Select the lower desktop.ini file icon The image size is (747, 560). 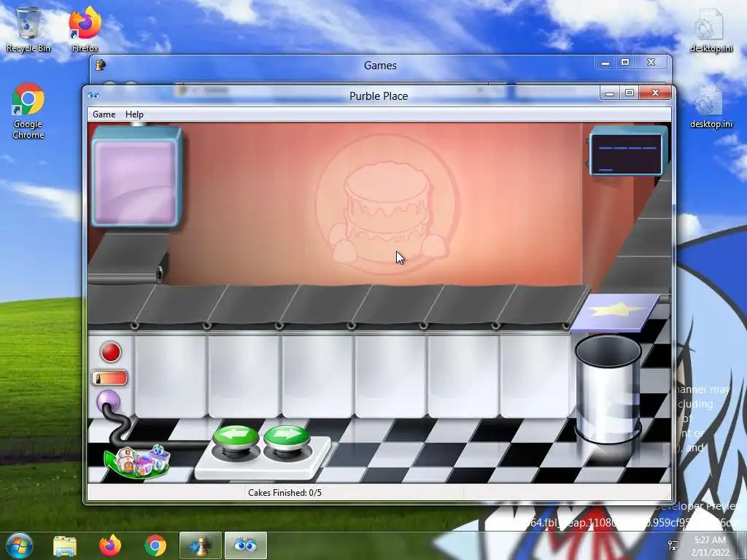(x=711, y=106)
